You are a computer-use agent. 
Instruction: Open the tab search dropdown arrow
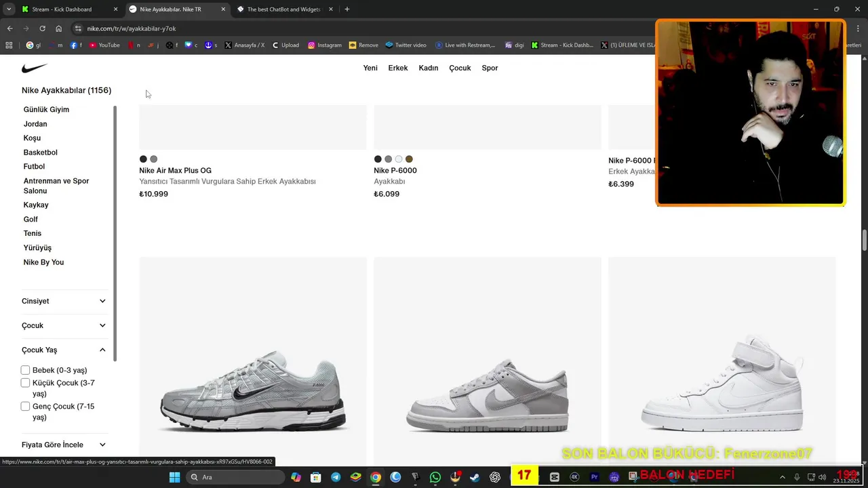click(x=9, y=9)
